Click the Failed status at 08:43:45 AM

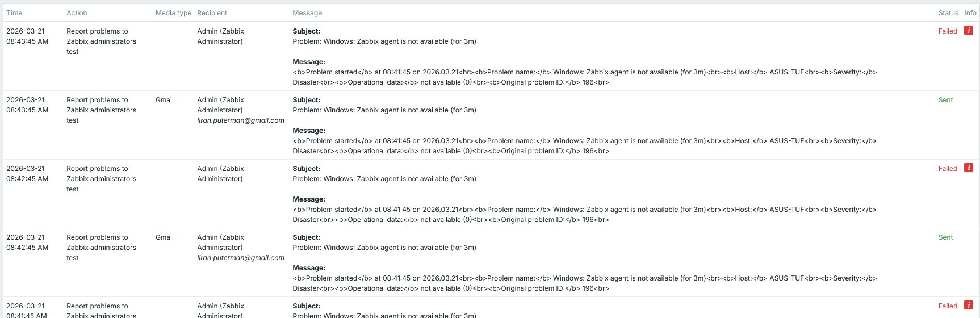pyautogui.click(x=948, y=31)
